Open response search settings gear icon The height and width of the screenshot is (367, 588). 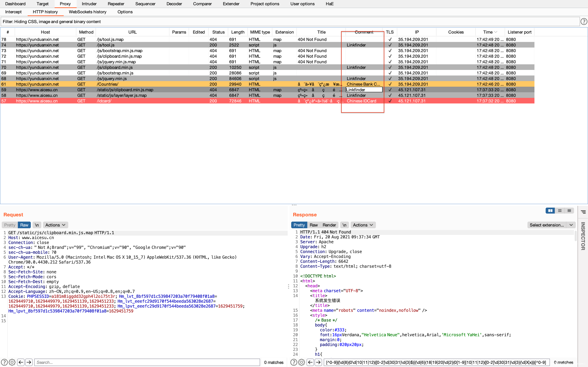pyautogui.click(x=301, y=362)
